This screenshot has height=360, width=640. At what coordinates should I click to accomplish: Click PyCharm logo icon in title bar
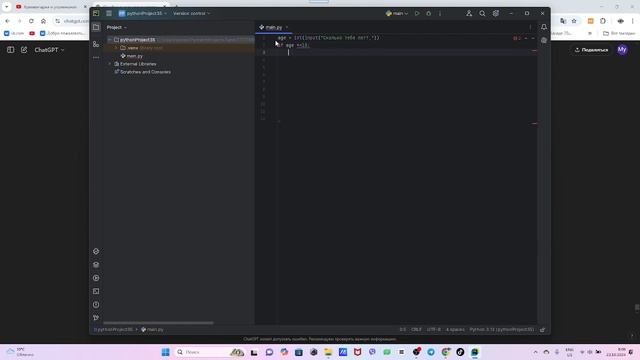point(96,13)
